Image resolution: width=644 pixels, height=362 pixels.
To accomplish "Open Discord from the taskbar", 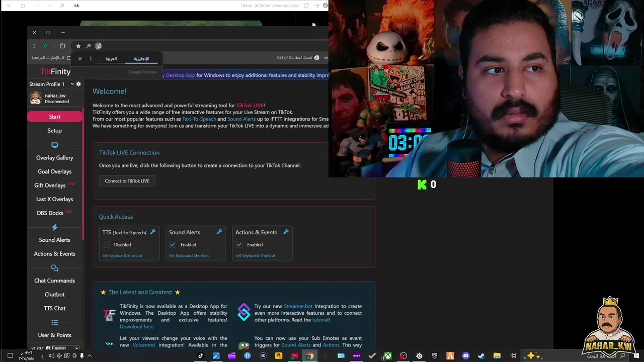I will (x=466, y=356).
